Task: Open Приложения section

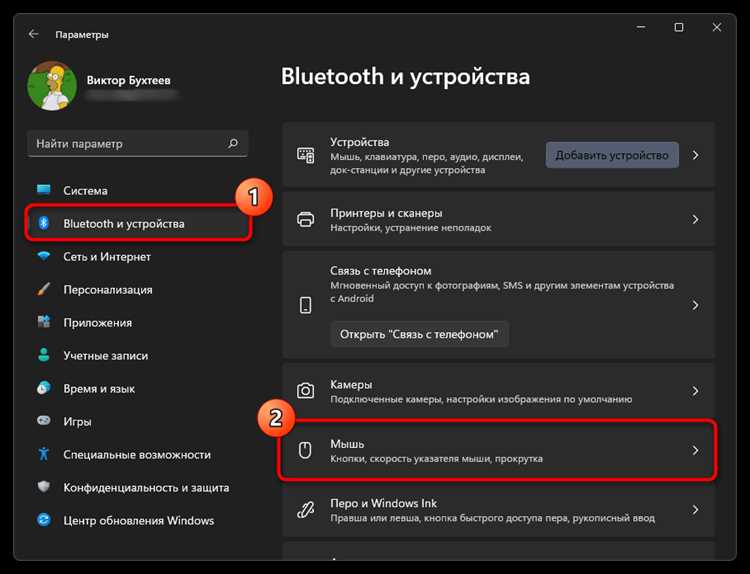Action: pos(138,323)
